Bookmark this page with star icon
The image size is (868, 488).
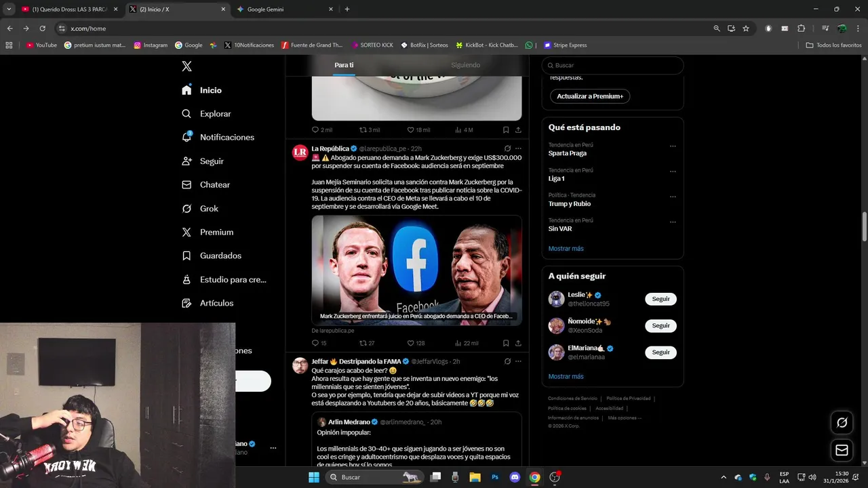point(746,28)
